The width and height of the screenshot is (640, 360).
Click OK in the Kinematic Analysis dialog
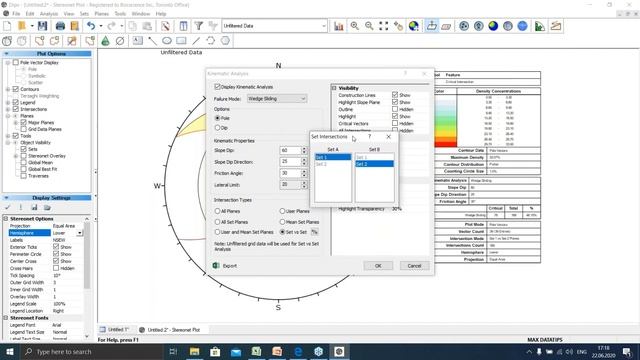tap(378, 266)
